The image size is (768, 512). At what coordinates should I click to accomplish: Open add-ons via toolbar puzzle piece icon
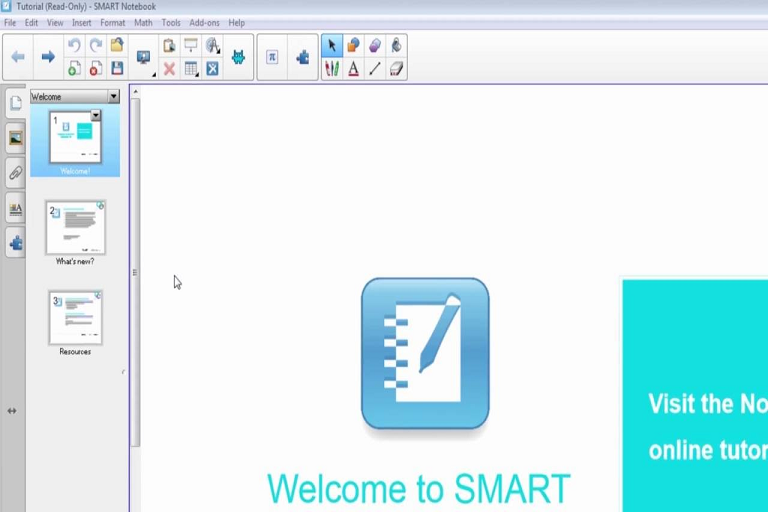coord(303,57)
